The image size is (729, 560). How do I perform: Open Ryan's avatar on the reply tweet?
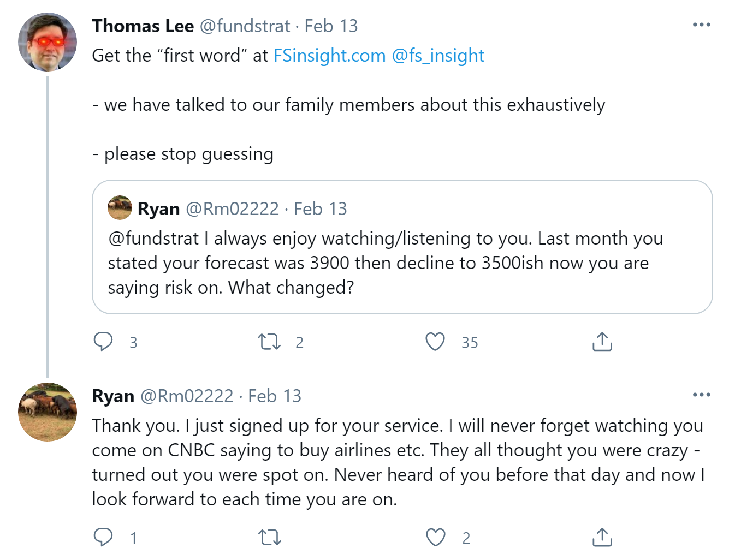(x=48, y=412)
